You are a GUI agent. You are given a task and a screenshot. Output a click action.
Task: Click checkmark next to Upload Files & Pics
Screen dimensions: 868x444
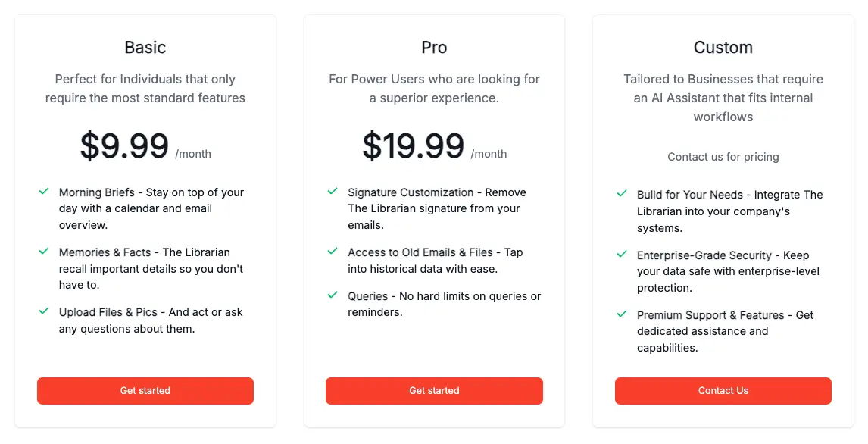pos(44,311)
